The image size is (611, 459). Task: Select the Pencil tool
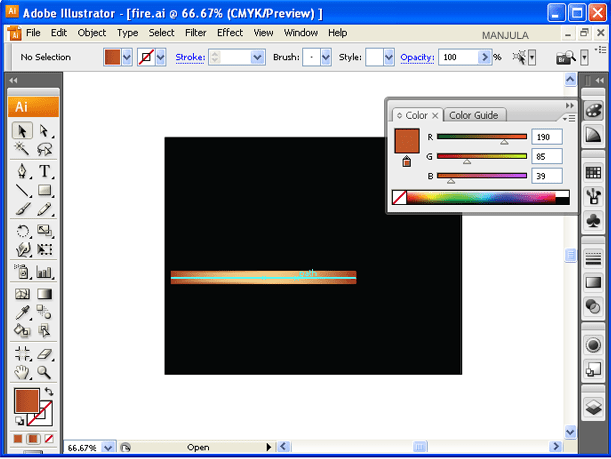coord(44,209)
